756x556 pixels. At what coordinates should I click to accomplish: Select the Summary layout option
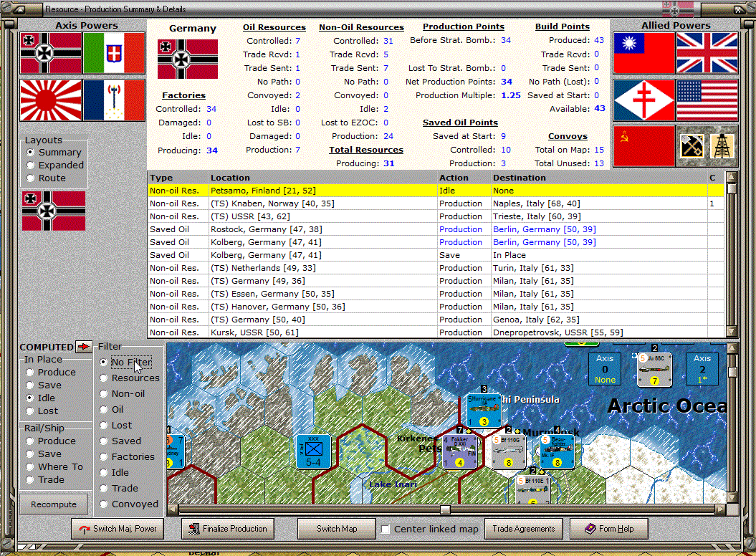pyautogui.click(x=54, y=153)
